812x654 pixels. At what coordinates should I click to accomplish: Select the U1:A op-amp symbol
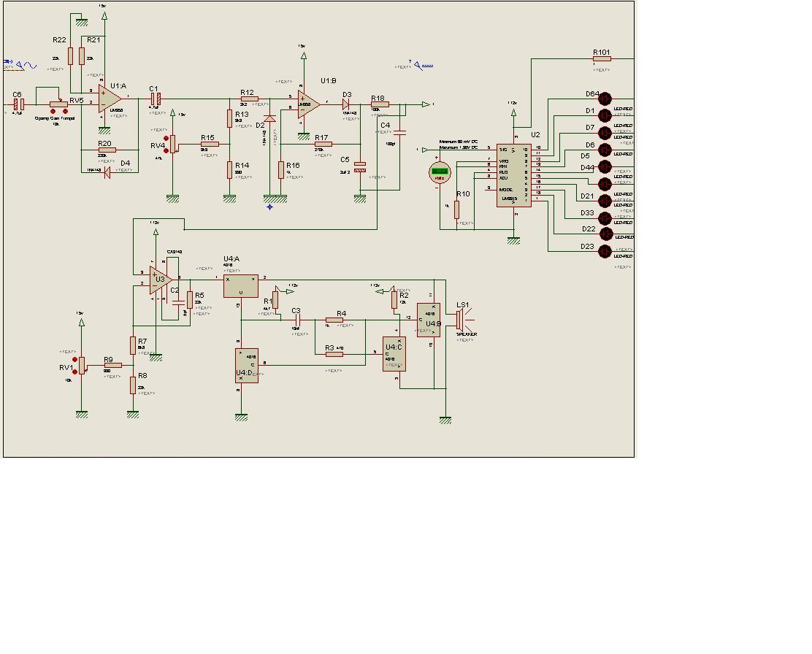pos(110,99)
